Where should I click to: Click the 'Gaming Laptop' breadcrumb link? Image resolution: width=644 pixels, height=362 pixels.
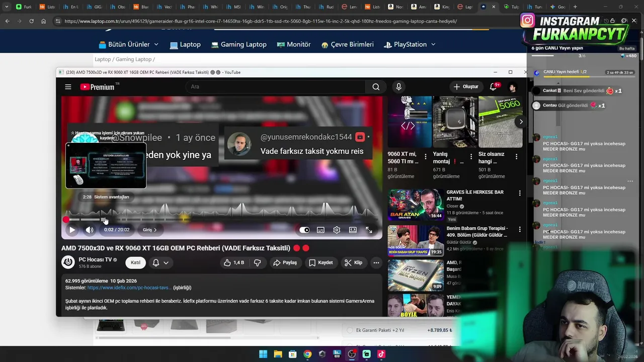pos(133,59)
